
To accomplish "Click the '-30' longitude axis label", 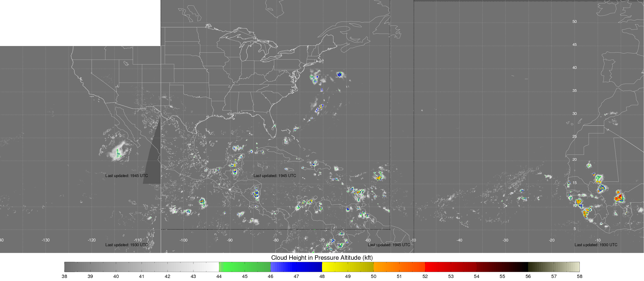I will (x=505, y=240).
